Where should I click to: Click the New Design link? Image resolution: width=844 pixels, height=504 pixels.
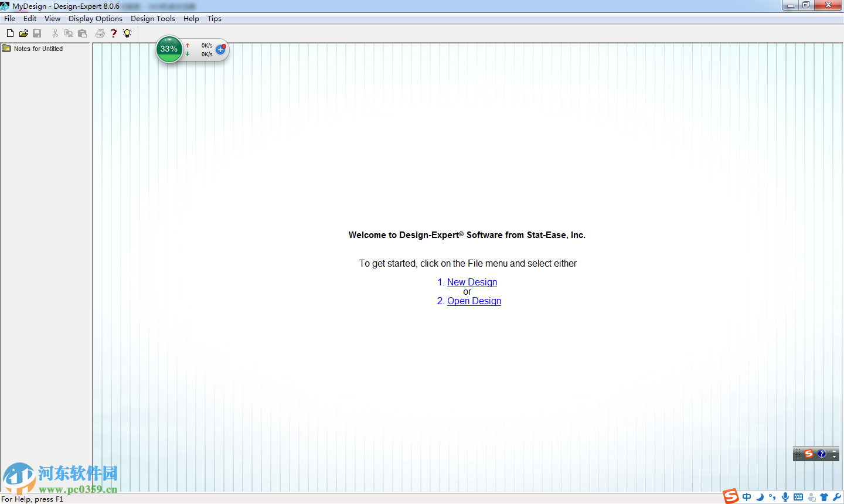coord(472,282)
